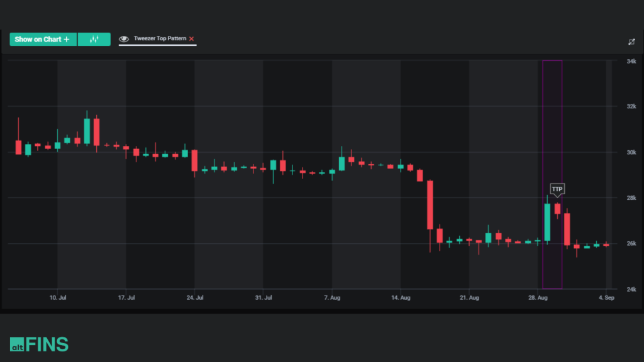Click the tall green candle under TTP highlight
This screenshot has height=362, width=644.
[x=547, y=222]
